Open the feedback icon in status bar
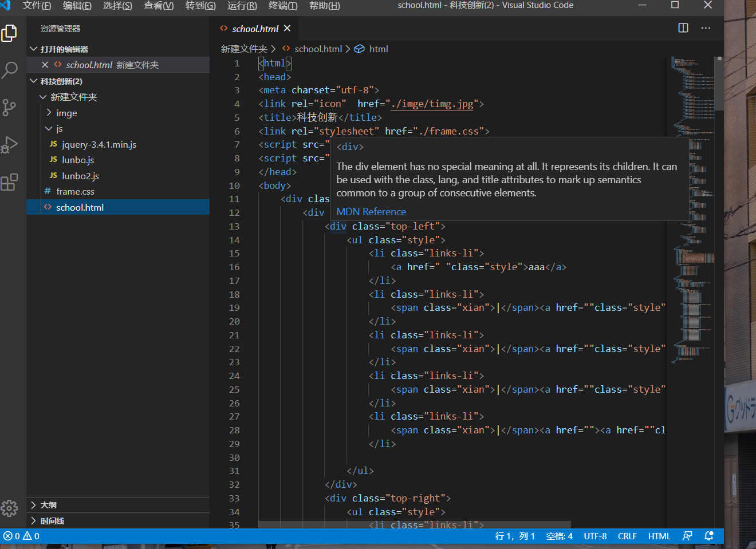 tap(687, 536)
